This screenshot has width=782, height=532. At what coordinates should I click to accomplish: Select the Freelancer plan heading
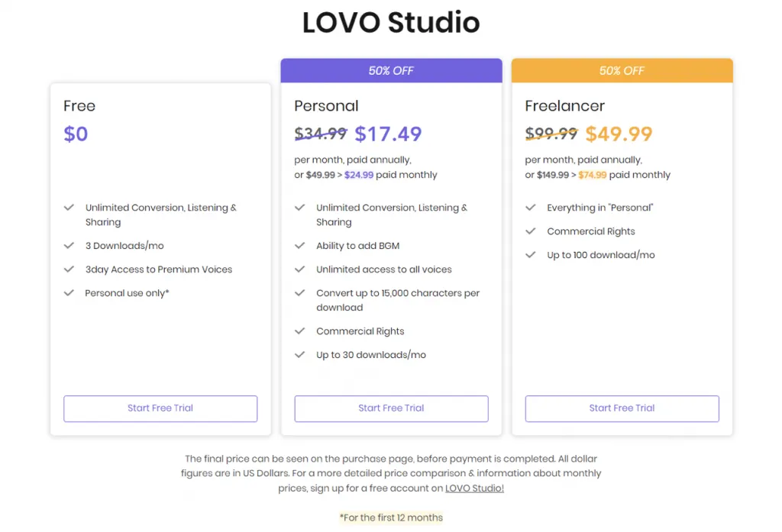click(565, 106)
